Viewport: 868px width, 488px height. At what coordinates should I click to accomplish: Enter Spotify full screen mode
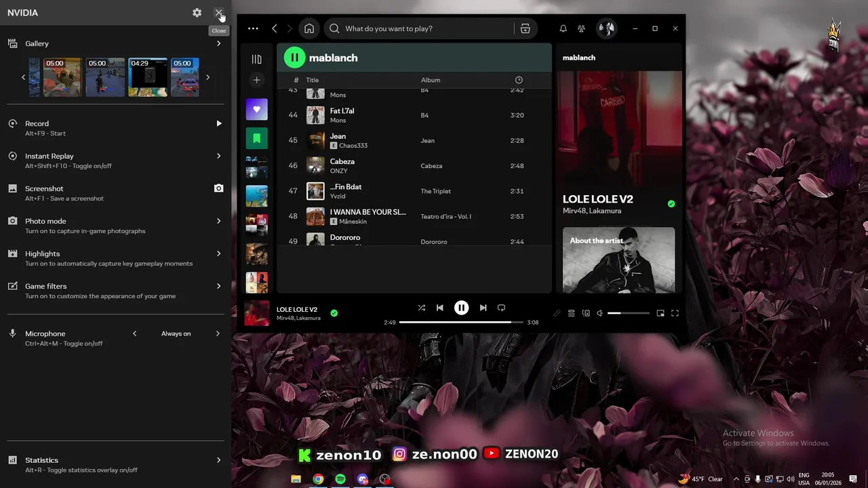675,313
